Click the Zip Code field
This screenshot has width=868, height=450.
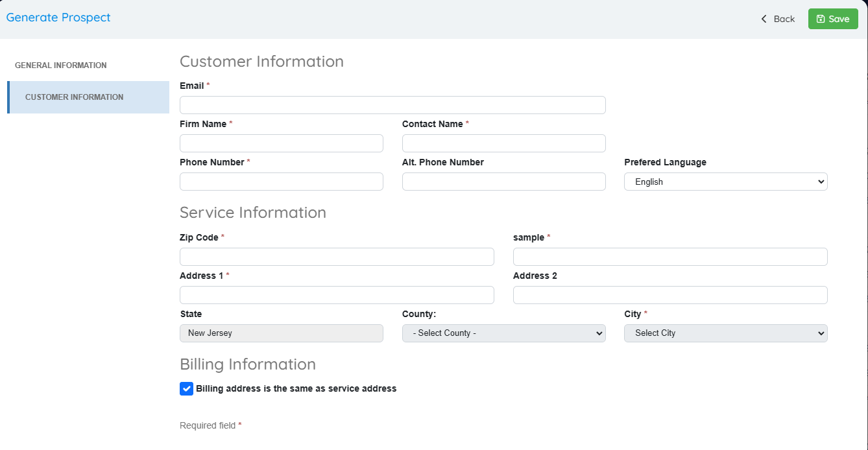[337, 257]
